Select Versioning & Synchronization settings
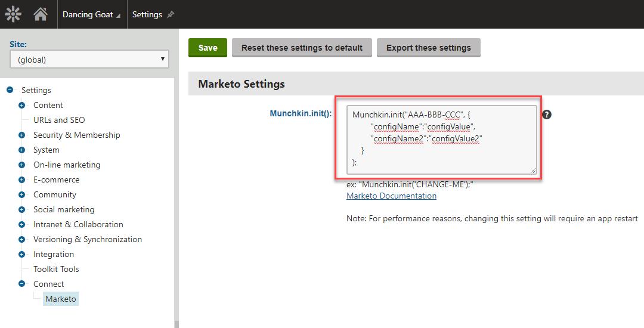Viewport: 644px width, 328px height. [x=88, y=239]
